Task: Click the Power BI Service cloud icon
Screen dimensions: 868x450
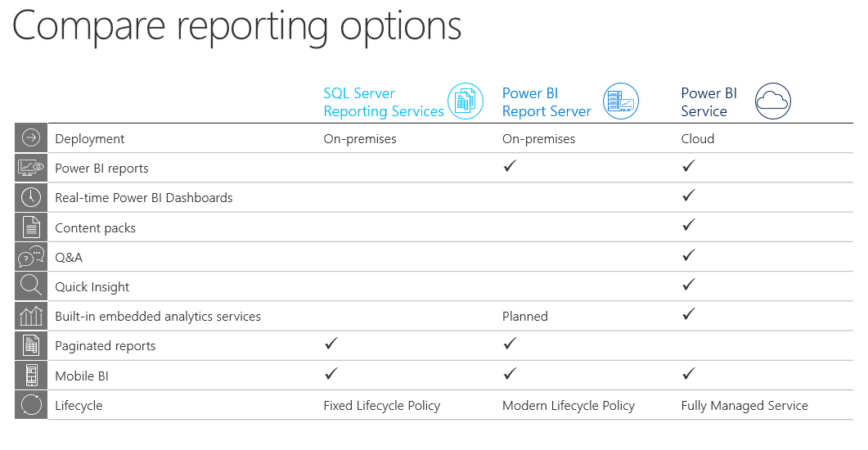Action: (772, 101)
